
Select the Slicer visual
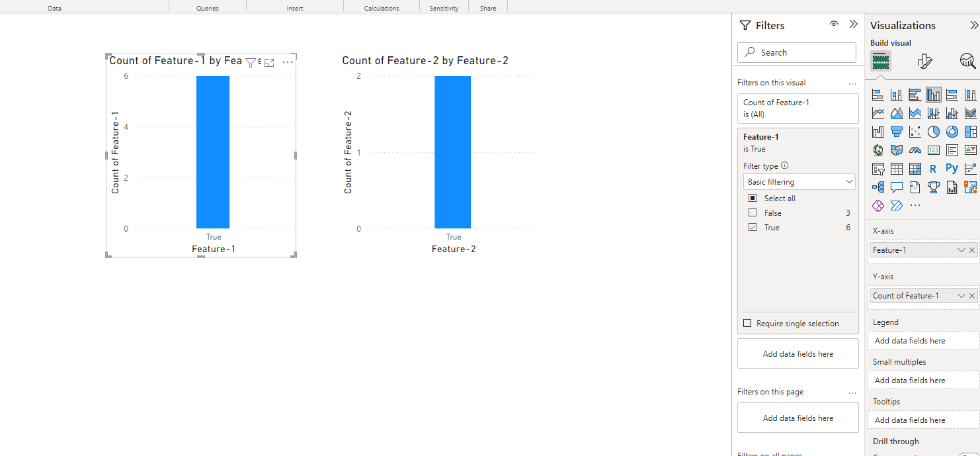878,169
